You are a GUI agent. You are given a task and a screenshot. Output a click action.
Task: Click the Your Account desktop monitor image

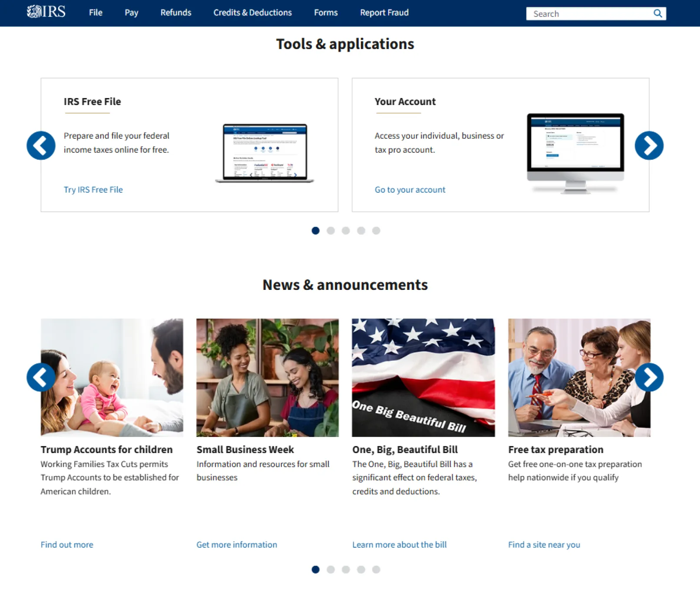(575, 153)
